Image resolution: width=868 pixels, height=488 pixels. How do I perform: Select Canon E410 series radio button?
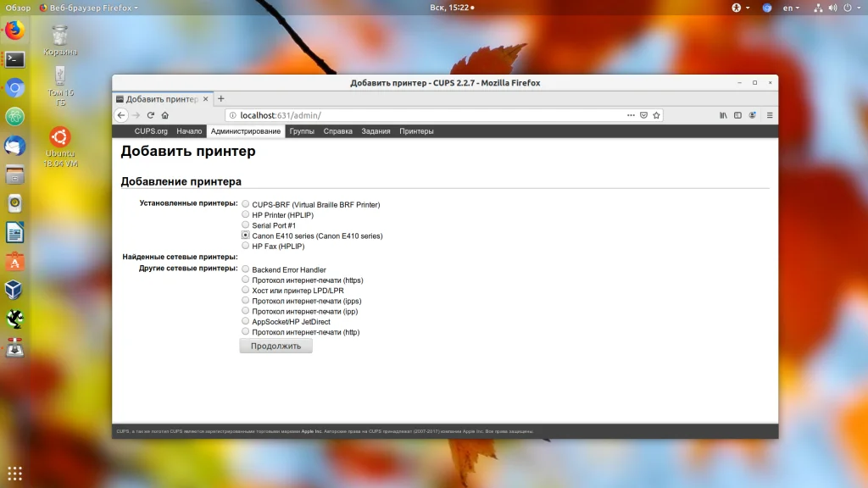click(x=245, y=236)
